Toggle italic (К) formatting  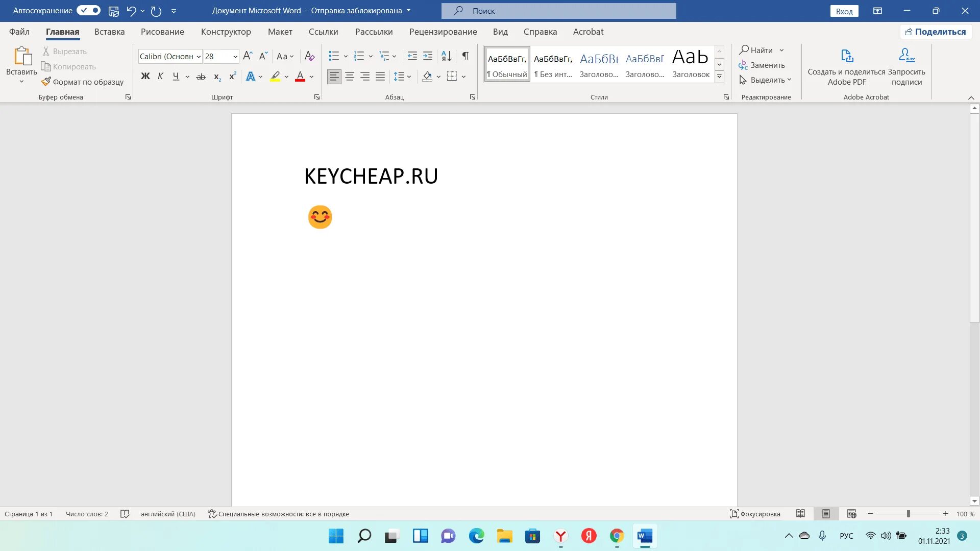point(160,77)
